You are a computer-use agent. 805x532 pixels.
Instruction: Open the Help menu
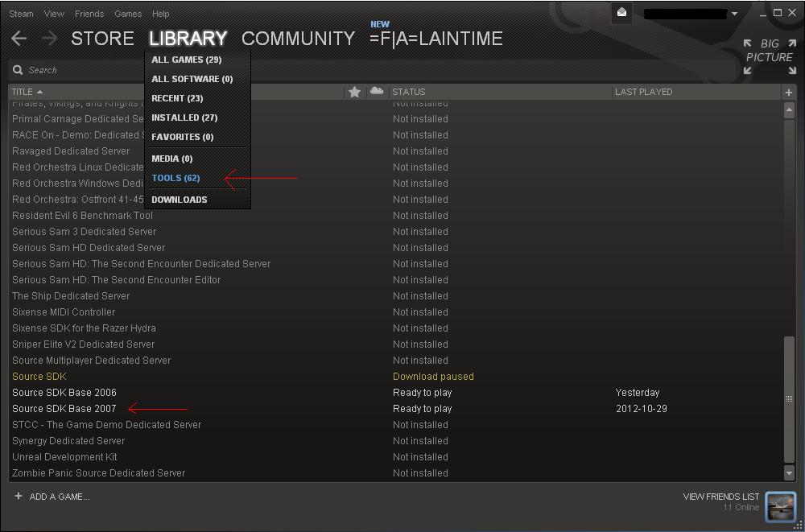161,14
